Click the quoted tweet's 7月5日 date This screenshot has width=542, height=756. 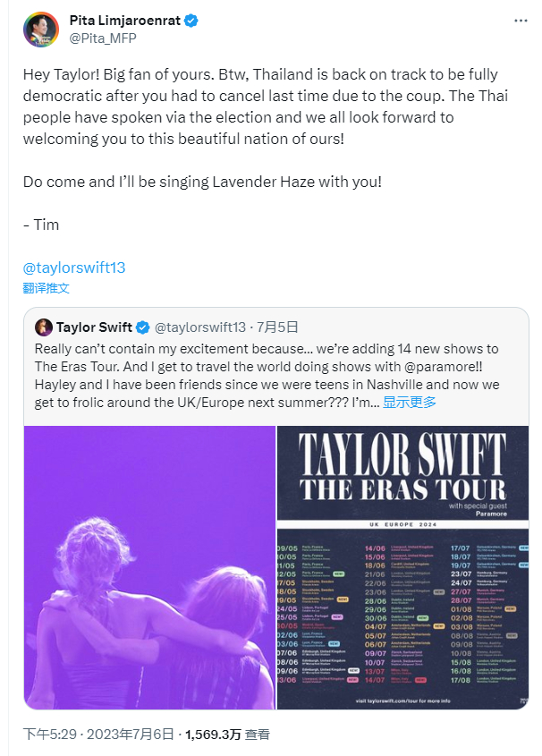(277, 327)
